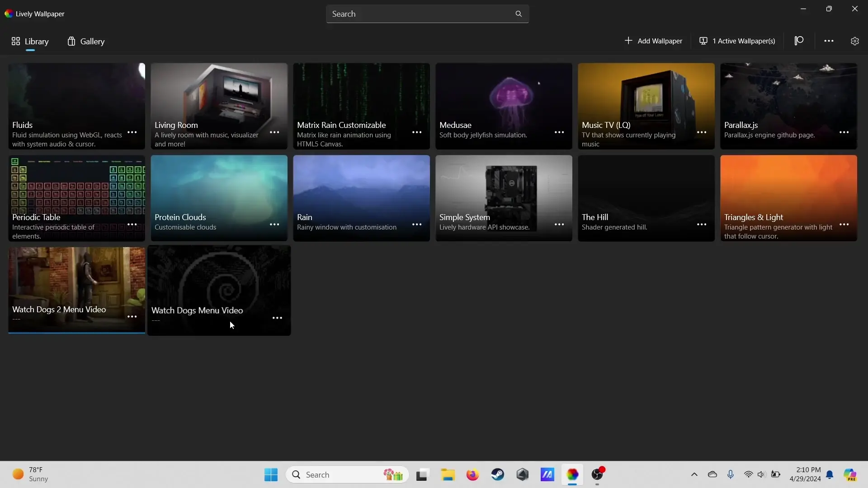Click 1 Active Wallpaper(s) button
The width and height of the screenshot is (868, 488).
click(737, 41)
